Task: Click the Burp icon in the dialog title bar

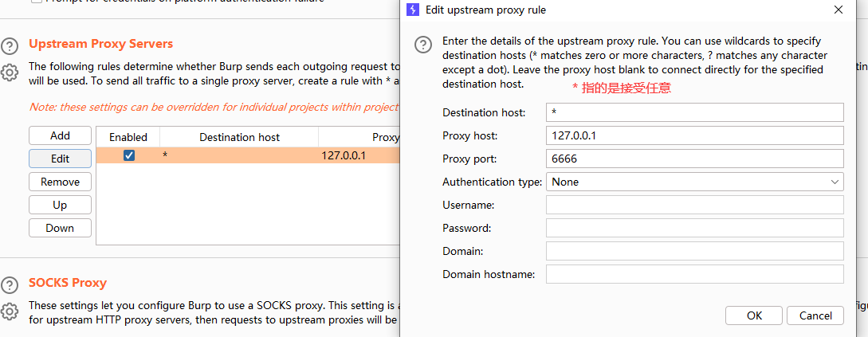Action: click(x=412, y=10)
